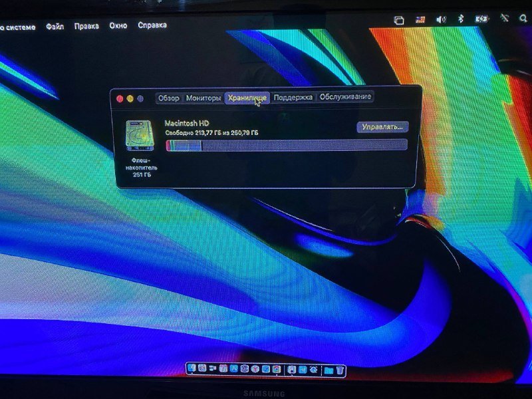Image resolution: width=532 pixels, height=399 pixels.
Task: Open the Справка menu
Action: point(152,27)
